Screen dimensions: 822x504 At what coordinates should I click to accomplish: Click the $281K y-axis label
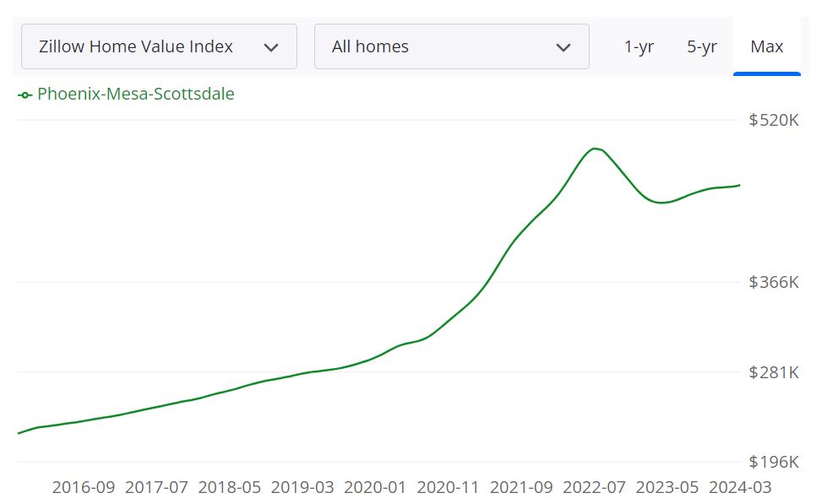click(774, 372)
